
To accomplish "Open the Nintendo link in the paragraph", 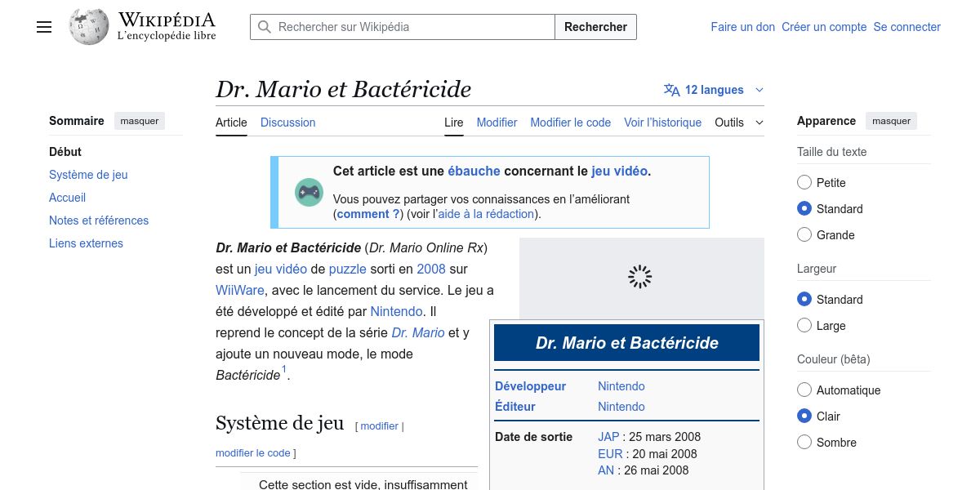I will [x=396, y=311].
